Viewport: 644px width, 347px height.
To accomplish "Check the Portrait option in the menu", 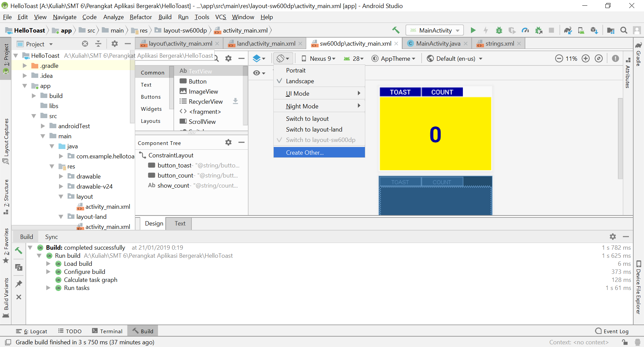I will click(x=296, y=70).
